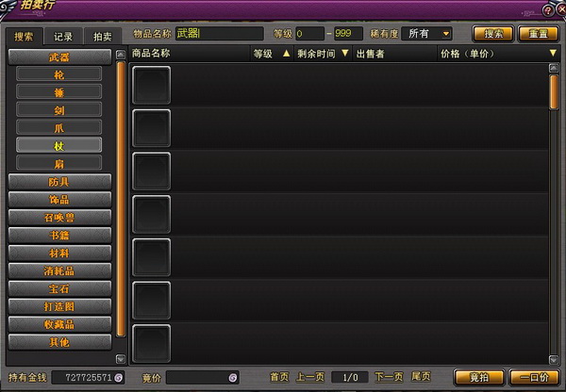Click the page indicator 1/0

click(x=350, y=378)
